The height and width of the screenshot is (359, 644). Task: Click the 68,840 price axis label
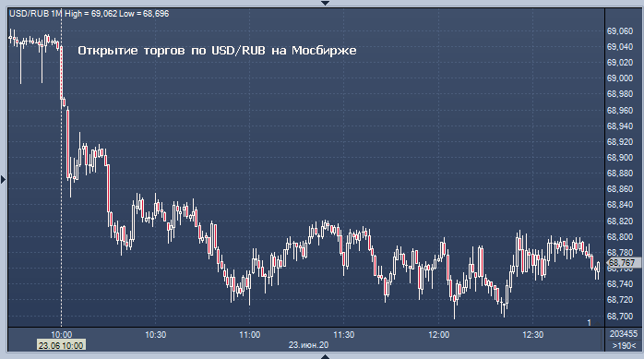620,205
